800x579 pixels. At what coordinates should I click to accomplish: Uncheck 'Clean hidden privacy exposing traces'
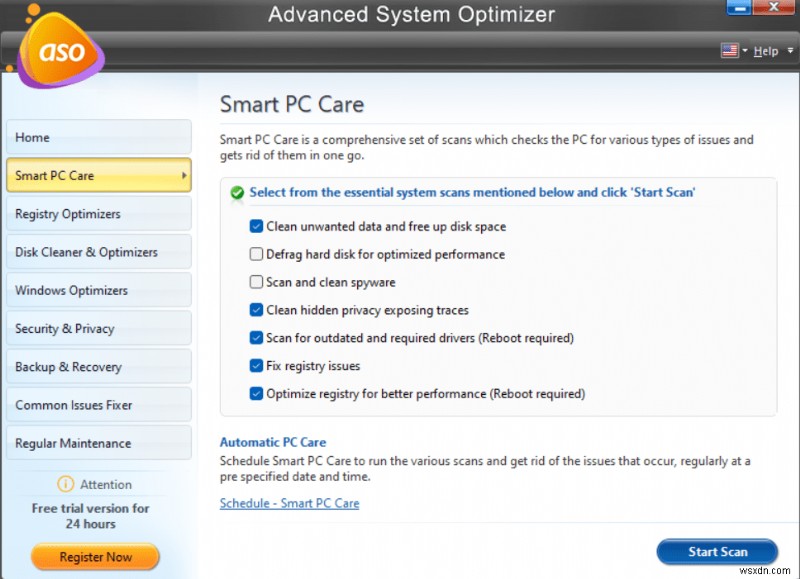point(255,310)
